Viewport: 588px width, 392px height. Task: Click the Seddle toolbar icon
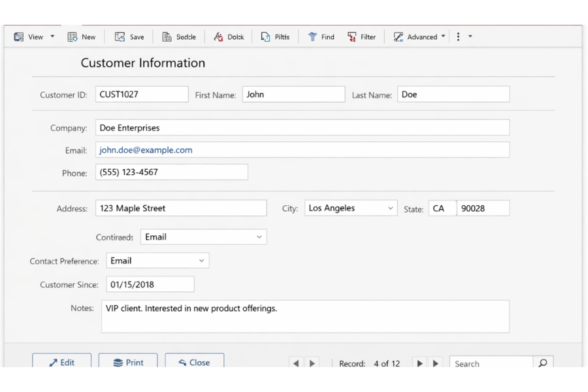(x=167, y=37)
